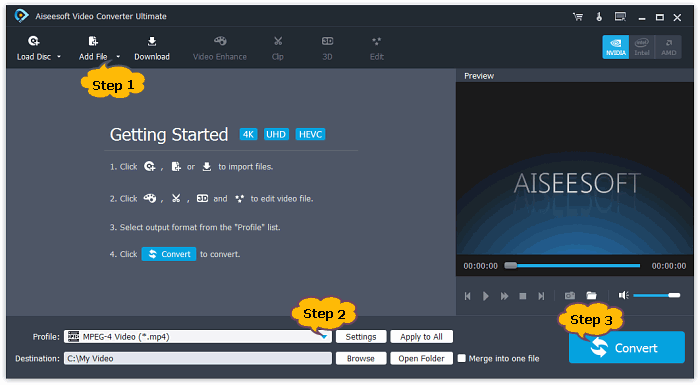Screen dimensions: 700x385
Task: Expand the Load Disc dropdown arrow
Action: click(x=58, y=57)
